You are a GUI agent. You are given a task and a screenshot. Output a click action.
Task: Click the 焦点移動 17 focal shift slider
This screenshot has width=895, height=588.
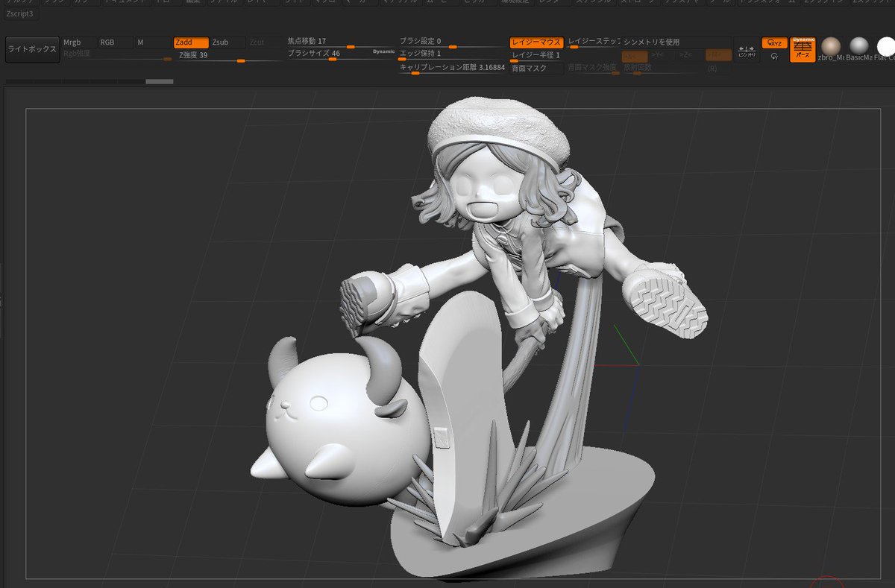tap(340, 42)
